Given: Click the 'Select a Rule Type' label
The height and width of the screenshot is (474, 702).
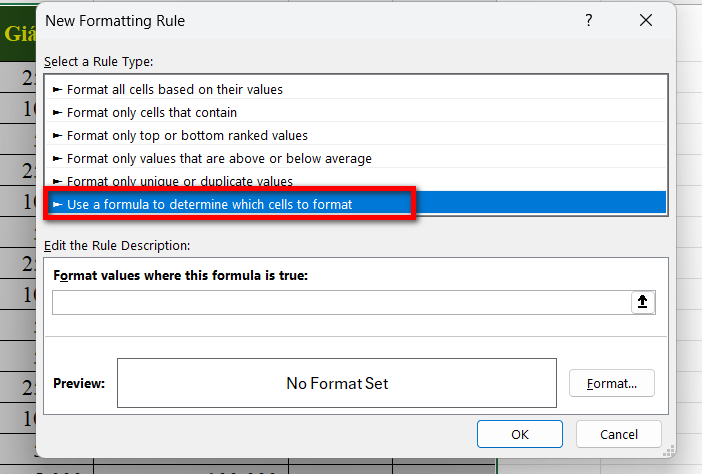Looking at the screenshot, I should click(98, 61).
